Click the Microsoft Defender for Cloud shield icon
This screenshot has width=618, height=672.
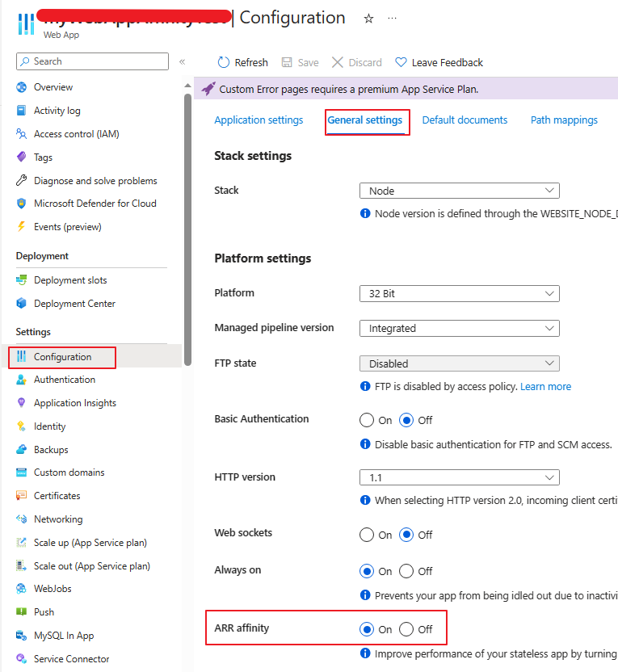(x=22, y=204)
